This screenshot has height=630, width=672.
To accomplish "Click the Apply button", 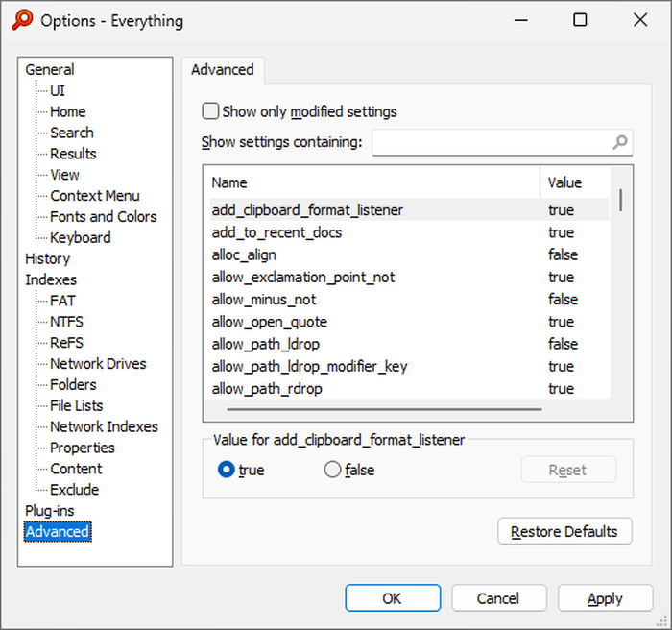I will (605, 598).
